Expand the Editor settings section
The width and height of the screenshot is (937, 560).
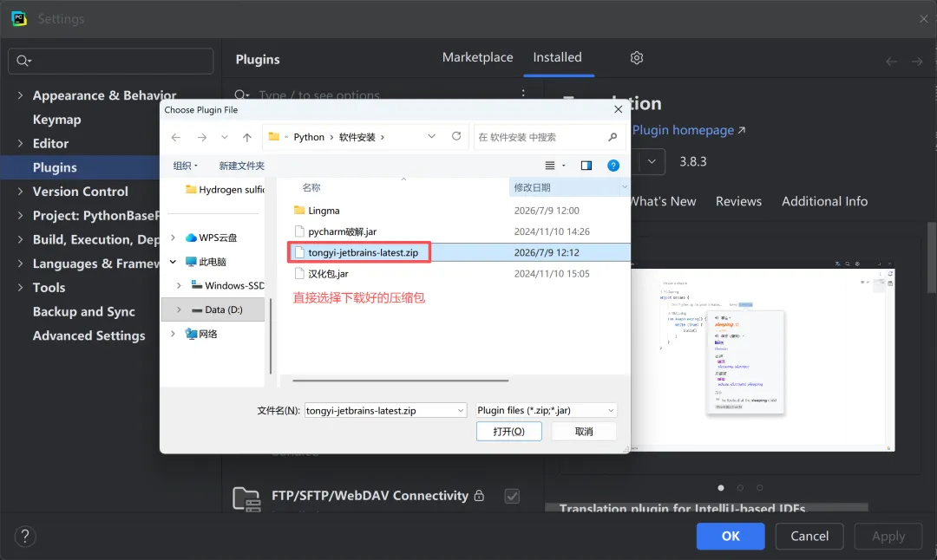(x=20, y=143)
